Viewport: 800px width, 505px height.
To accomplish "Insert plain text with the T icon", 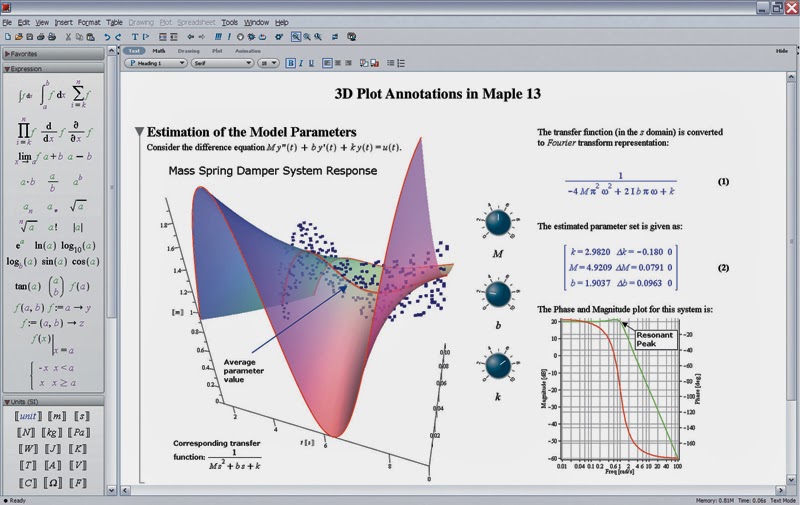I will click(135, 37).
